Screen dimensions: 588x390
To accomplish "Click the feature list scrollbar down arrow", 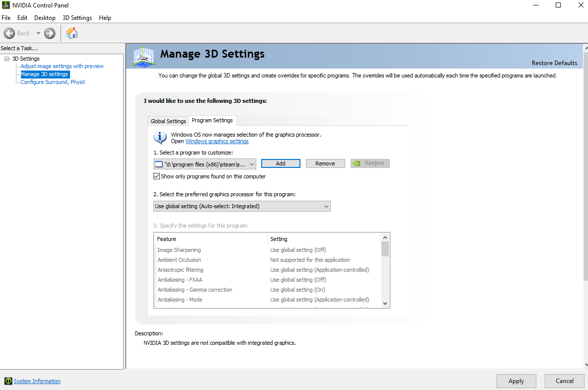I will [x=385, y=303].
